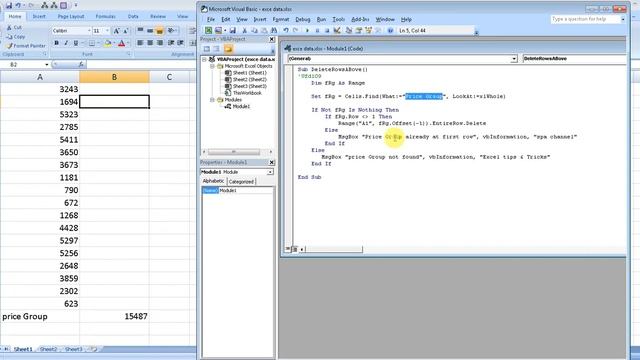Click Find binoculars icon in VBA toolbar
The image size is (640, 360).
click(274, 30)
